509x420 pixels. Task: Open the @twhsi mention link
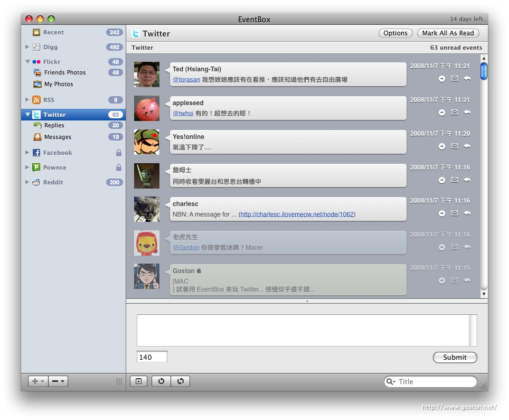183,114
